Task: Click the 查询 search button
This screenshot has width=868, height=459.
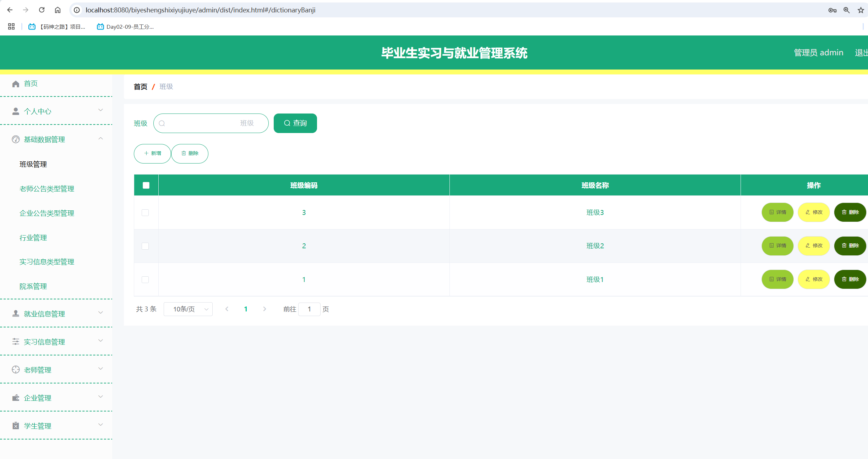Action: point(295,123)
